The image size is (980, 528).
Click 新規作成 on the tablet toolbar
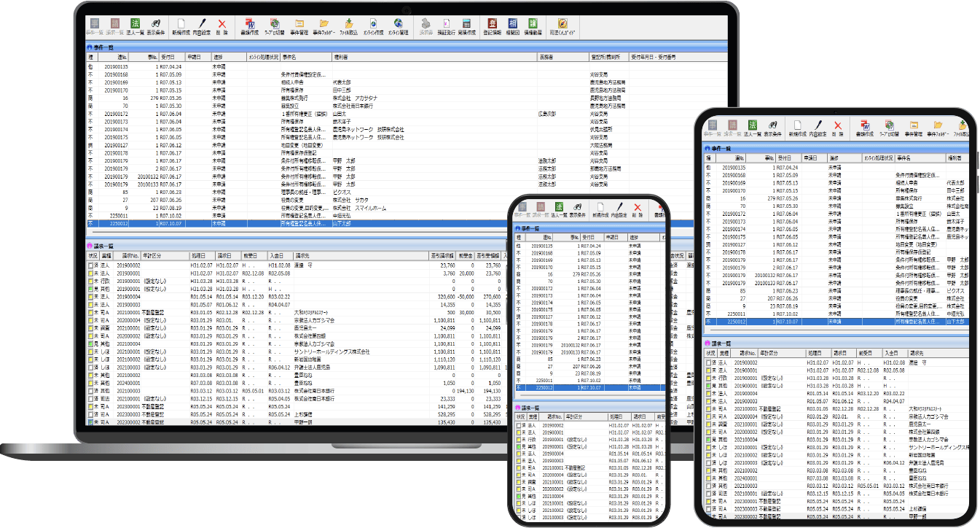coord(799,128)
